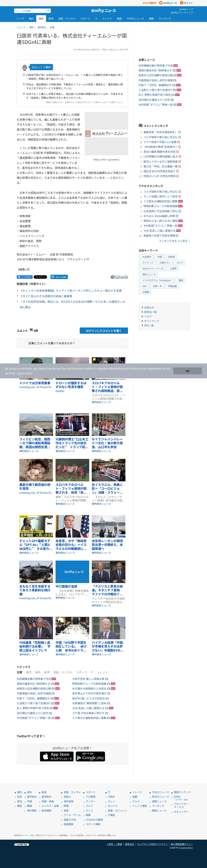The height and width of the screenshot is (868, 207).
Task: Open サイトマップ sidebar link
Action: pos(152,321)
